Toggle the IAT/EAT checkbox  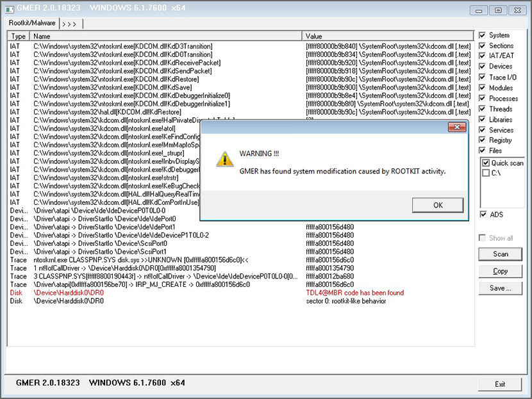pos(482,56)
